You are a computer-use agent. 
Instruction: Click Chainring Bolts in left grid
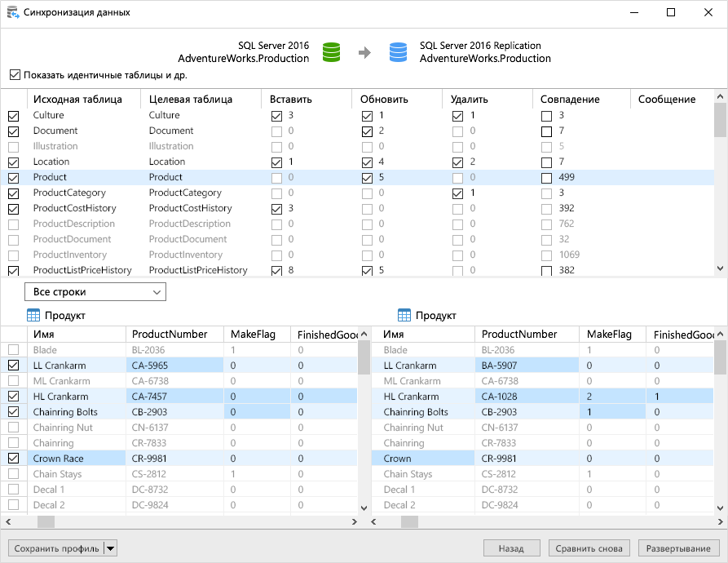point(65,412)
